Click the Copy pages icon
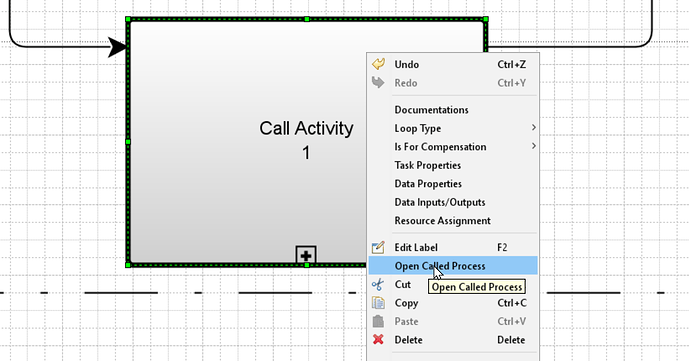This screenshot has height=361, width=689. (378, 303)
